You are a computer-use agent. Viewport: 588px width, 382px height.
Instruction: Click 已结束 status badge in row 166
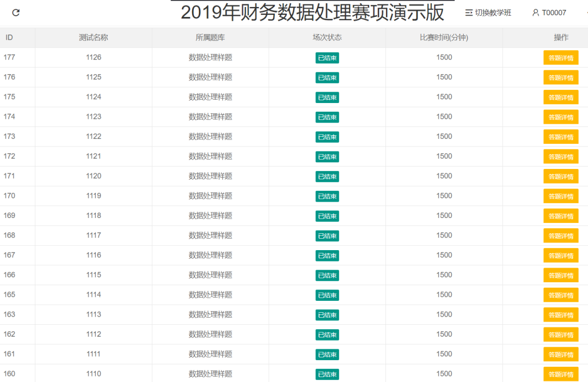click(327, 275)
